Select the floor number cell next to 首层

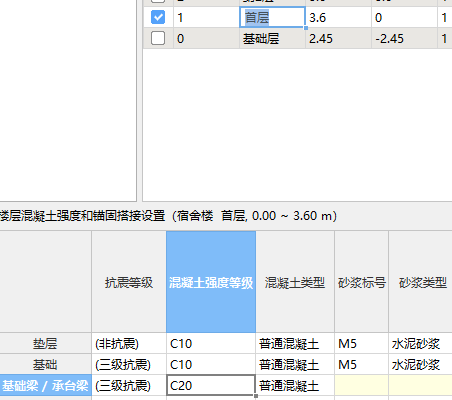pos(206,17)
